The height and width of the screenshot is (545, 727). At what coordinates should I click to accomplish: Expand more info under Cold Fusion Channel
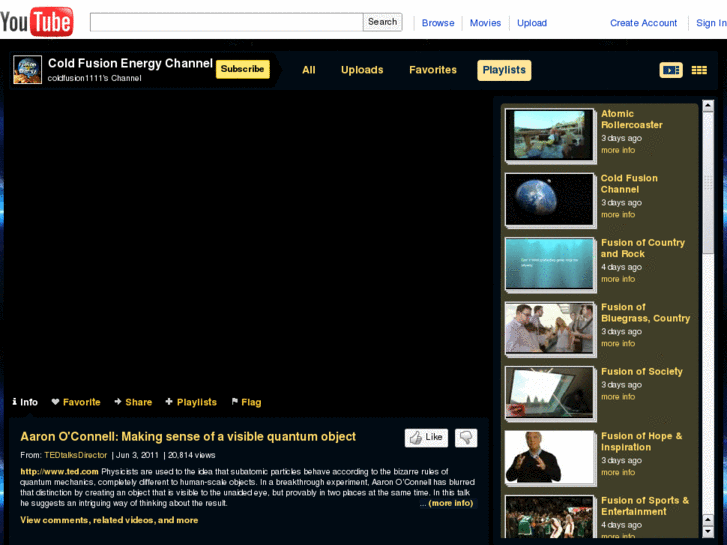618,215
